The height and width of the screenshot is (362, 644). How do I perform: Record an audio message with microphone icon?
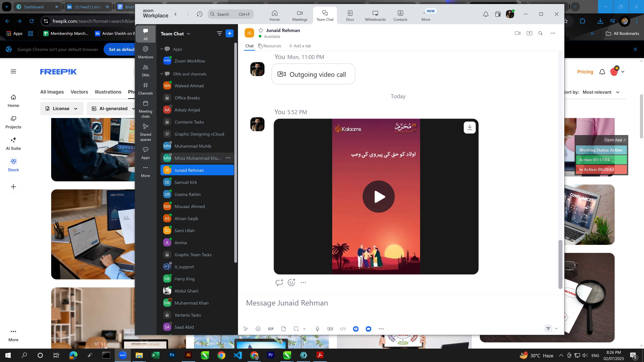pyautogui.click(x=317, y=329)
